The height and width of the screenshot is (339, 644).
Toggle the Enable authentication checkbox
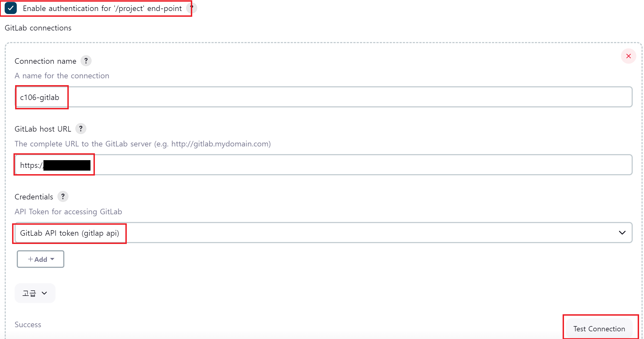[x=11, y=8]
